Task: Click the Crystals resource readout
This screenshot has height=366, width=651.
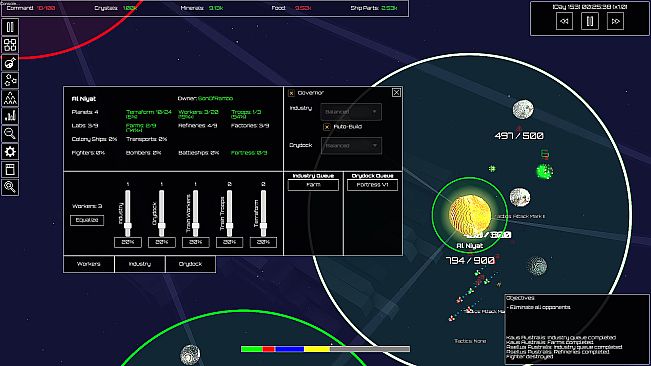Action: tap(116, 8)
